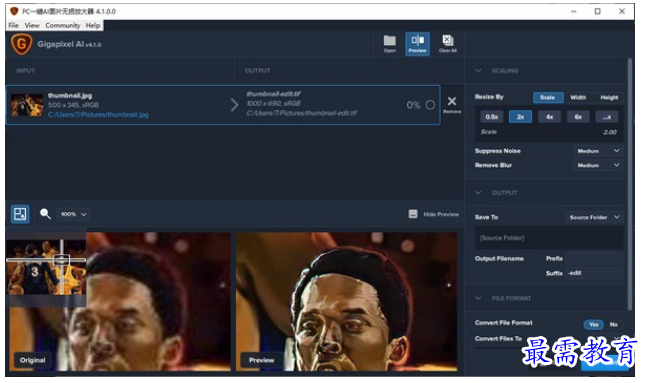Open images with the Open folder icon

(x=389, y=44)
